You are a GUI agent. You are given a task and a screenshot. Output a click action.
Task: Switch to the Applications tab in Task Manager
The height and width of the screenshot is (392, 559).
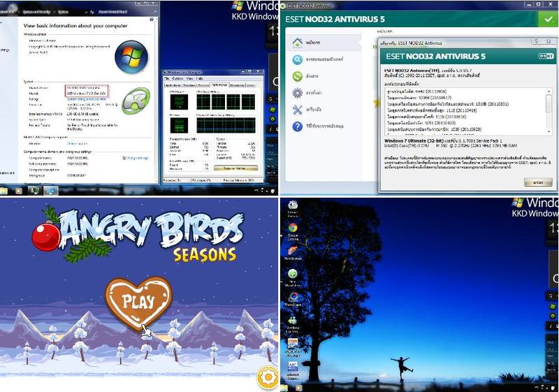[173, 85]
